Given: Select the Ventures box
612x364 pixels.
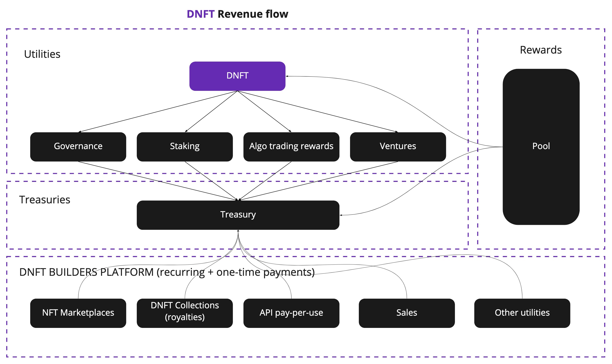Looking at the screenshot, I should tap(398, 147).
